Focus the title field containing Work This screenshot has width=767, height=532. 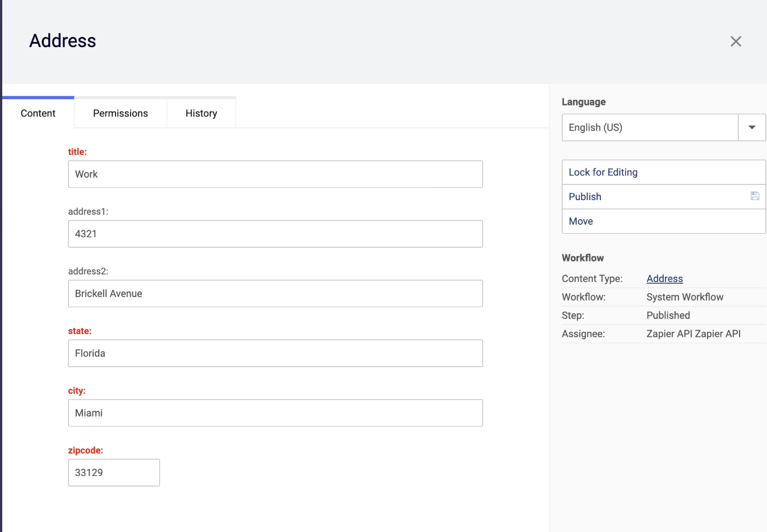tap(275, 174)
